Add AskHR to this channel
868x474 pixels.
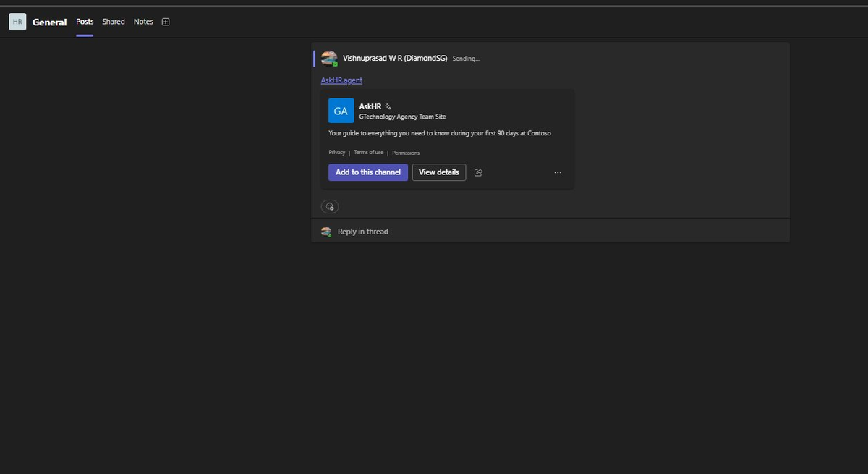coord(367,172)
